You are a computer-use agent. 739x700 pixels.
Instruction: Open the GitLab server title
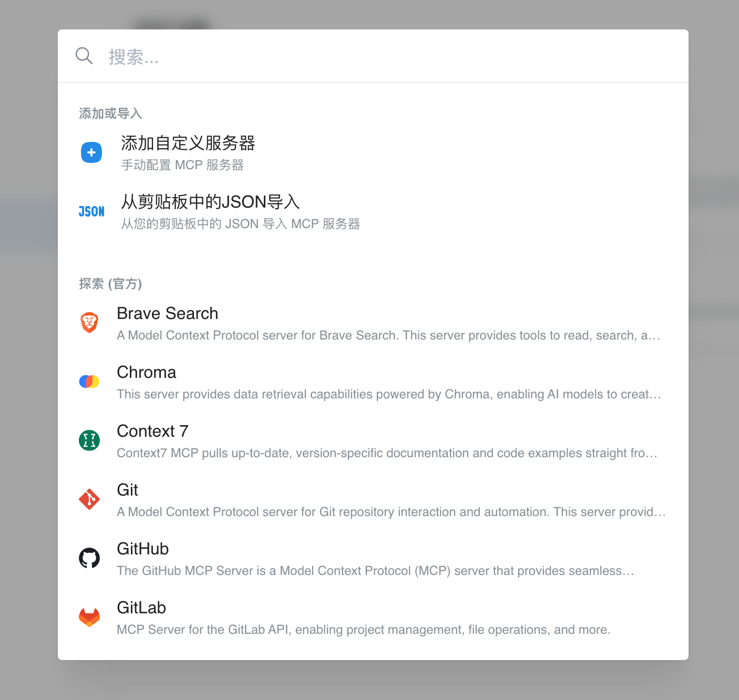coord(141,608)
